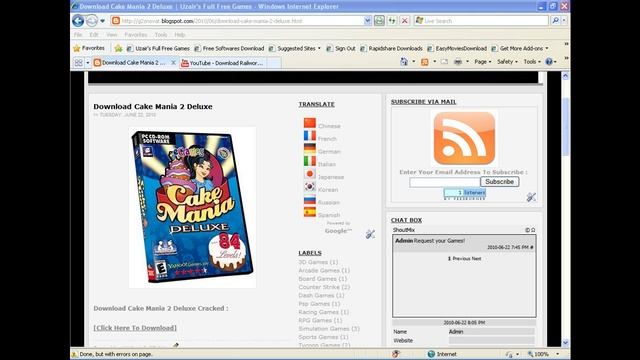The image size is (640, 360).
Task: Click the Print icon in command bar
Action: click(458, 62)
